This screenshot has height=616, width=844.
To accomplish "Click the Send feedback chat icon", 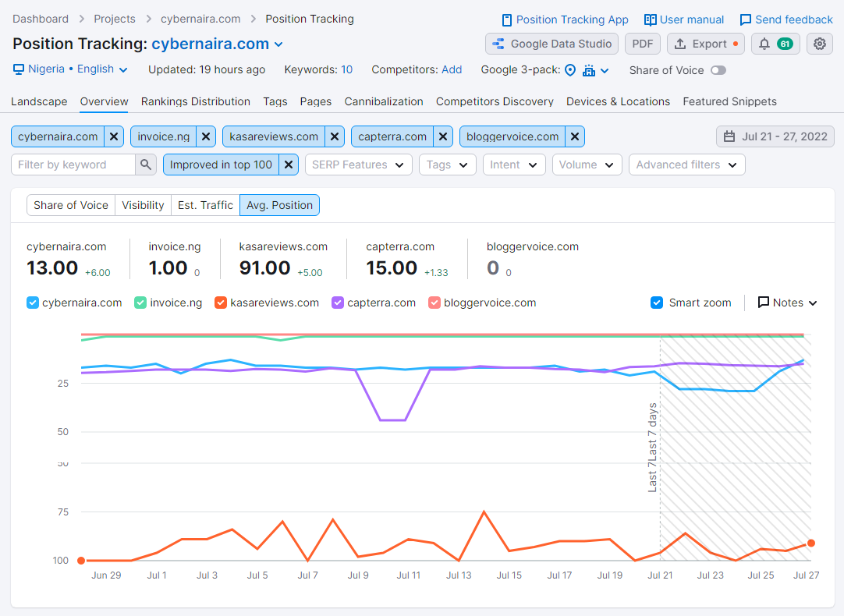I will coord(746,20).
